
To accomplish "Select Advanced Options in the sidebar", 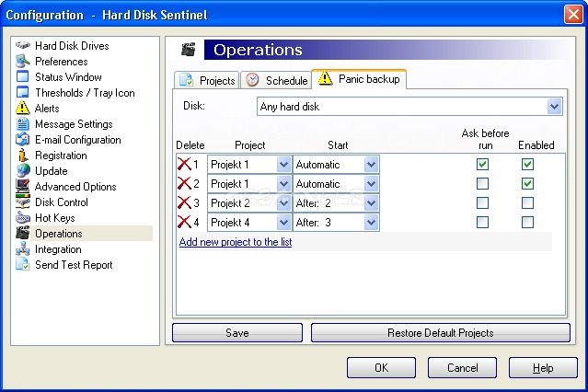I will 75,187.
